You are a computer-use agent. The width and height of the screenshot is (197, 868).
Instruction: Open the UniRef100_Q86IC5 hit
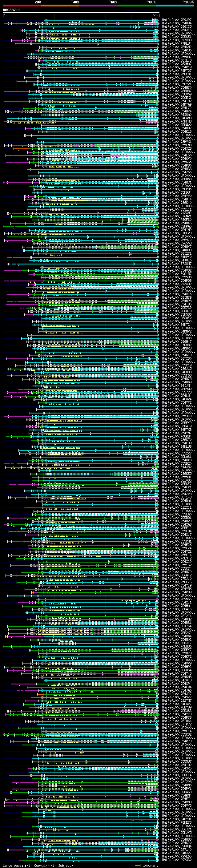click(x=177, y=26)
